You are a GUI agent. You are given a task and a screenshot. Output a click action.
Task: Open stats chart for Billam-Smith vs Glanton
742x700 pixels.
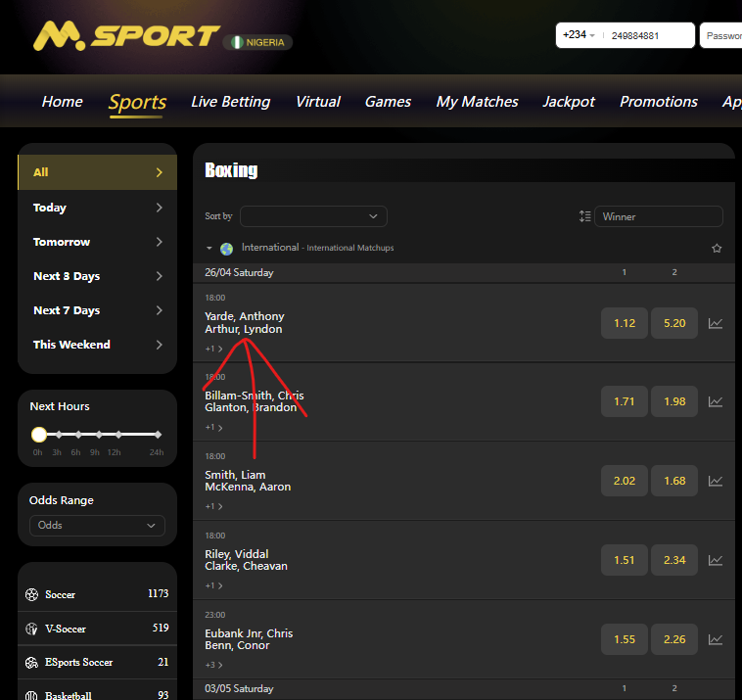pos(716,401)
